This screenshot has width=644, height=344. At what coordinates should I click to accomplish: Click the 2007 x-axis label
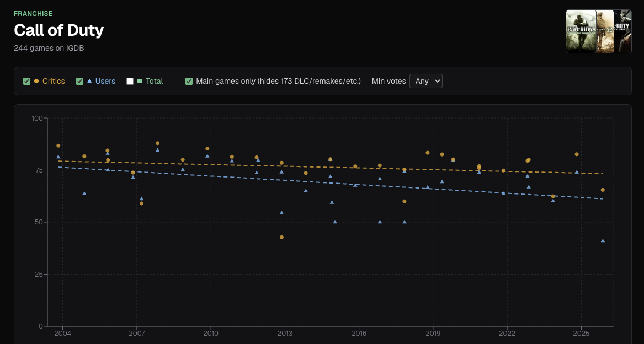tap(137, 334)
